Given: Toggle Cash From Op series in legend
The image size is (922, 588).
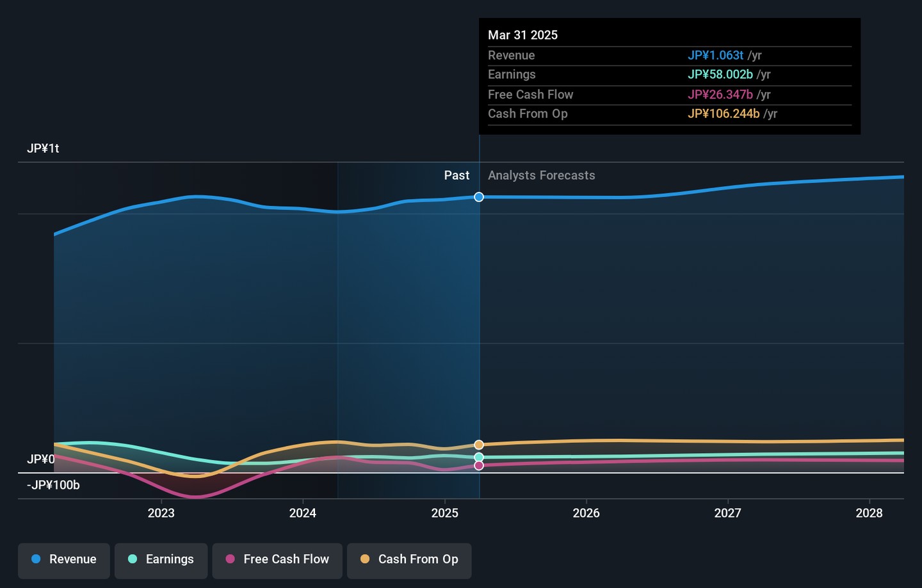Looking at the screenshot, I should point(410,560).
